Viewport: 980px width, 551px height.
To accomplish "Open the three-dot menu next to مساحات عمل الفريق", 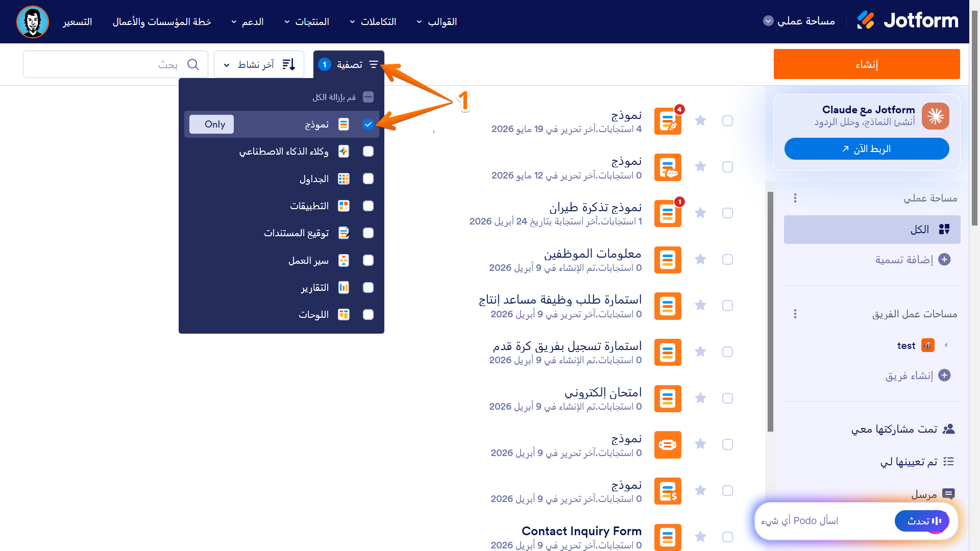I will [x=795, y=314].
